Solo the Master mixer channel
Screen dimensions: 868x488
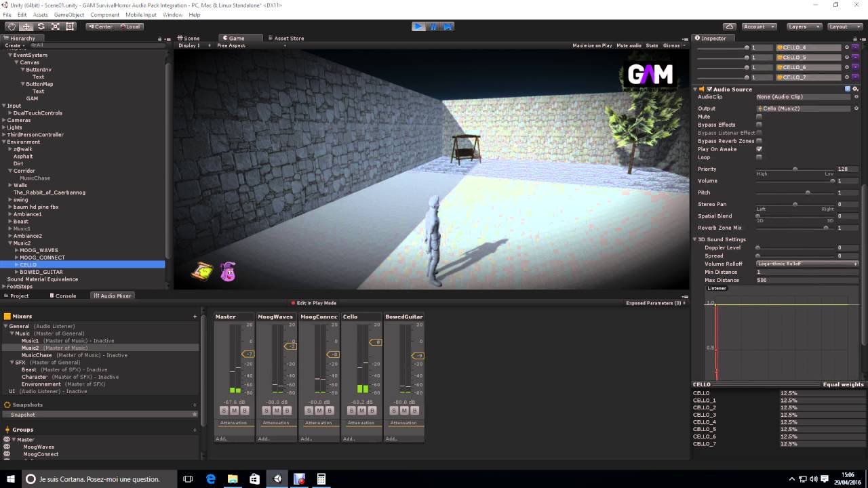click(x=224, y=410)
